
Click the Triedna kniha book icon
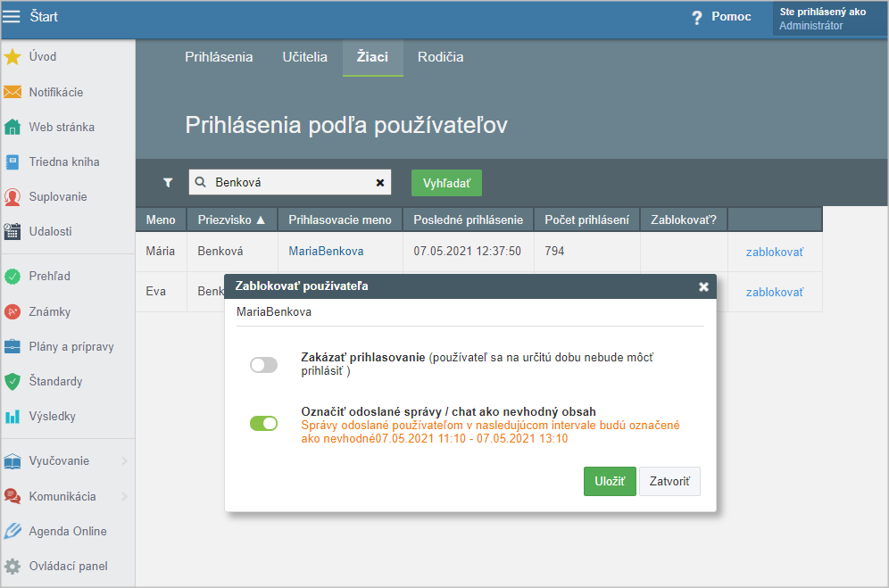tap(12, 162)
